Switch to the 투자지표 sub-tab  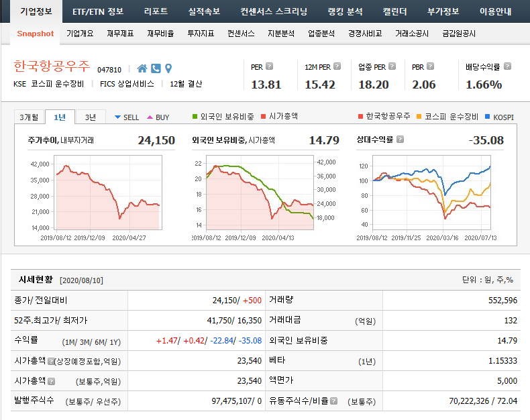tap(201, 34)
